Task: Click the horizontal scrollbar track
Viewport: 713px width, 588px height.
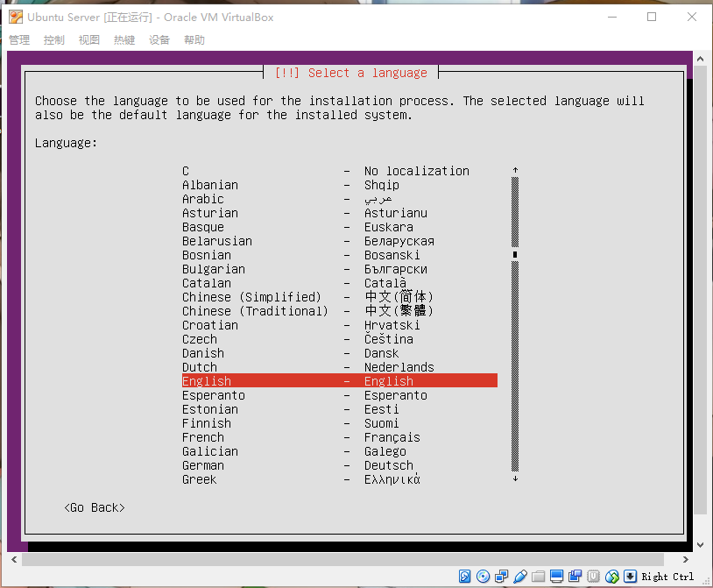Action: pyautogui.click(x=342, y=559)
